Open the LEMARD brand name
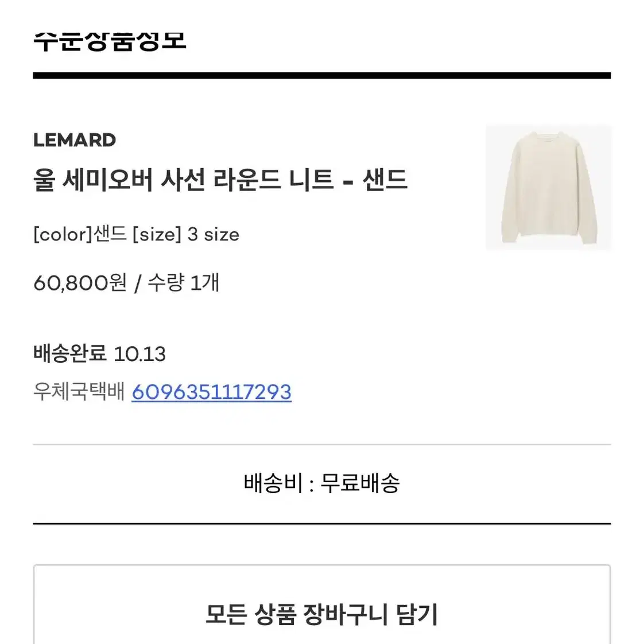Viewport: 644px width, 644px height. [75, 140]
